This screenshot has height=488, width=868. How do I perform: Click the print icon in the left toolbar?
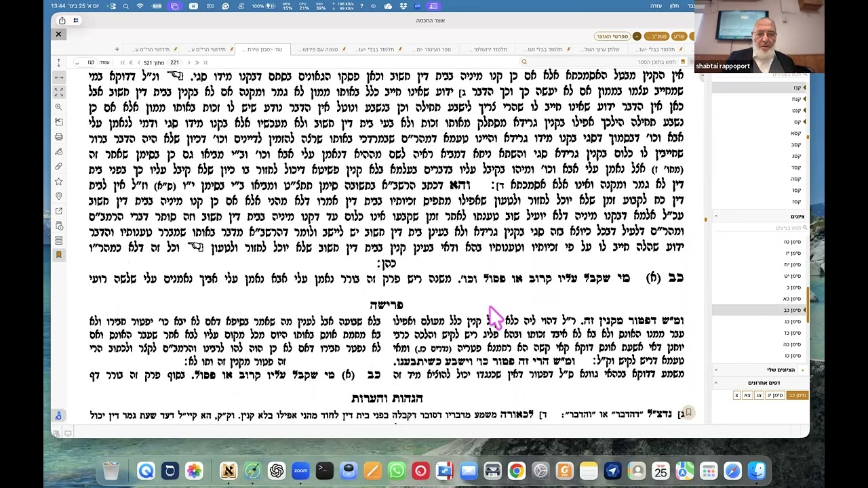[59, 137]
